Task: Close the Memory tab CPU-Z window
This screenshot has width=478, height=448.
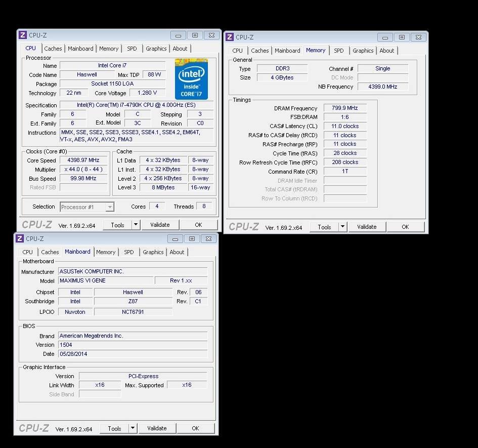Action: pos(418,37)
